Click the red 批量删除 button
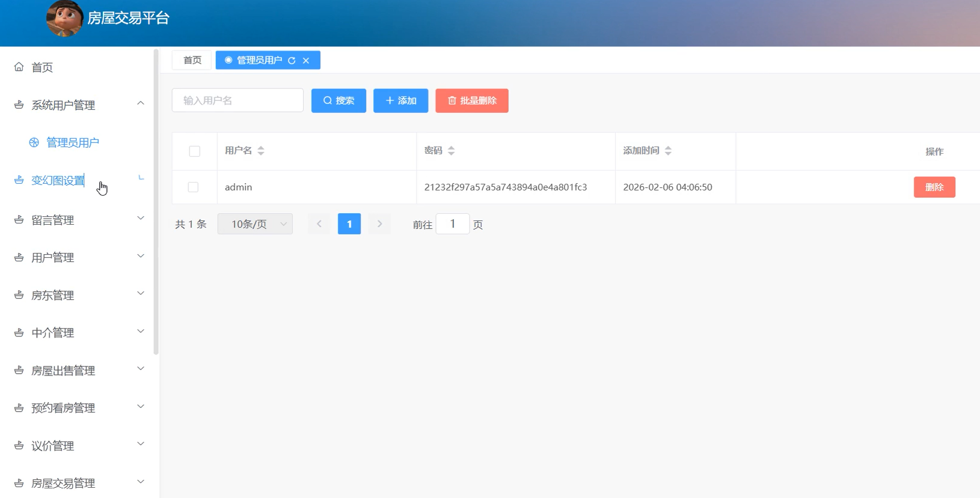Viewport: 980px width, 498px height. click(x=472, y=101)
